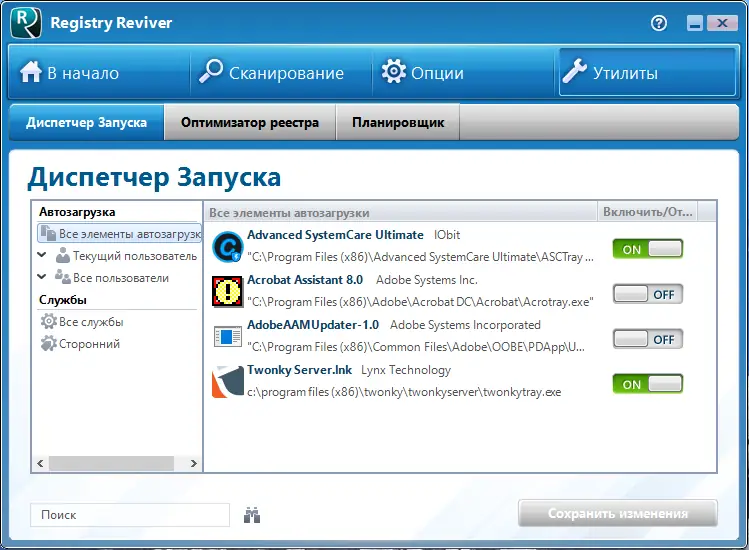
Task: Open the Оптимизатор реестра tab
Action: coord(250,122)
